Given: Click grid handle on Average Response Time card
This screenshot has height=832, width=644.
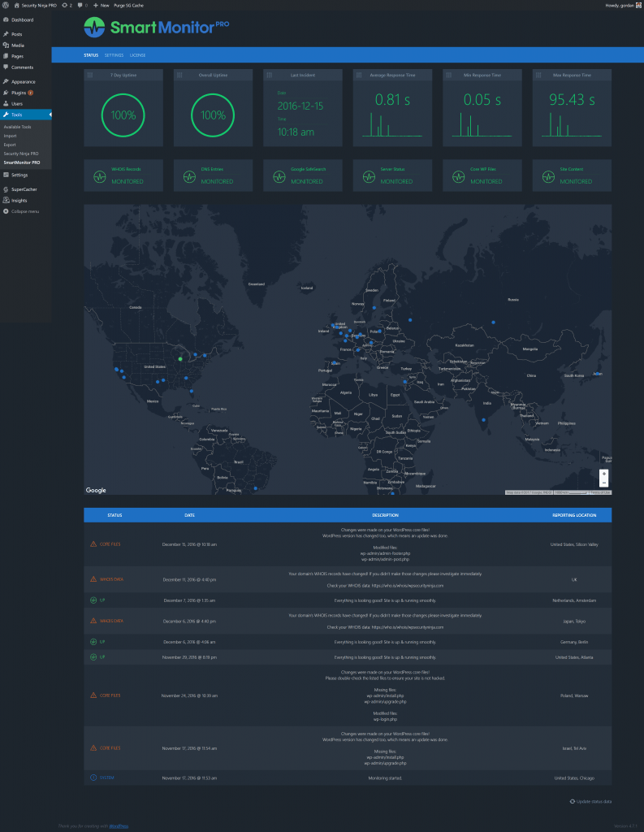Looking at the screenshot, I should click(x=359, y=75).
